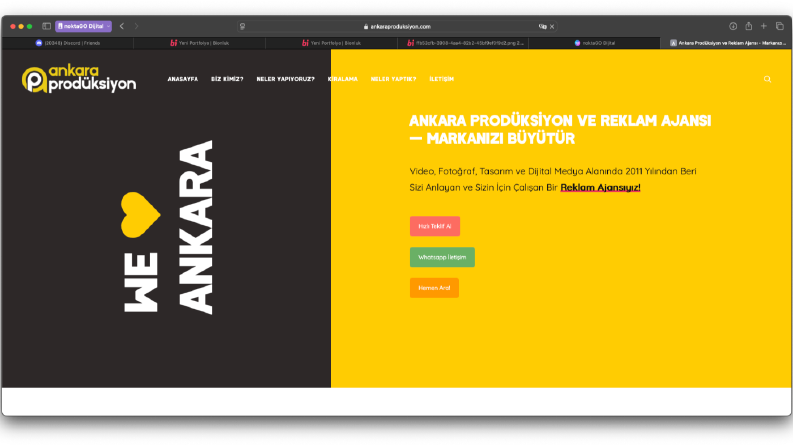The image size is (793, 446).
Task: Click the Ankara Prodüksiyon logo
Action: pyautogui.click(x=79, y=79)
